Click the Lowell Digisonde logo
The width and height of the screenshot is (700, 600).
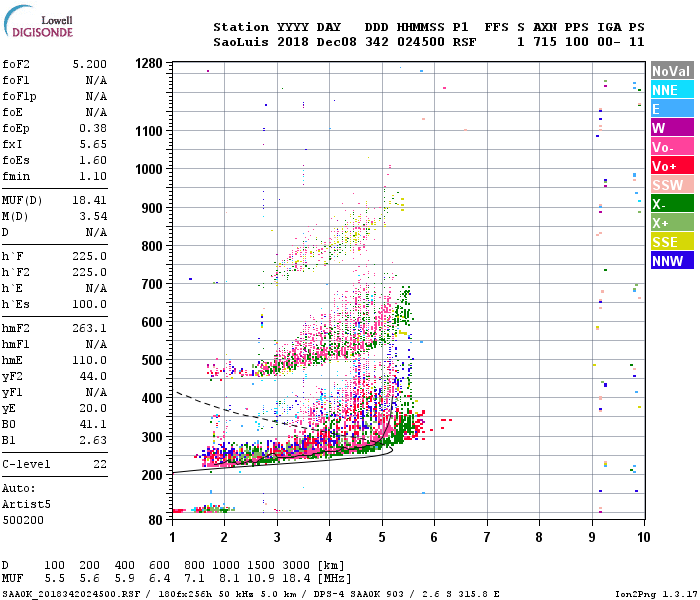click(38, 22)
